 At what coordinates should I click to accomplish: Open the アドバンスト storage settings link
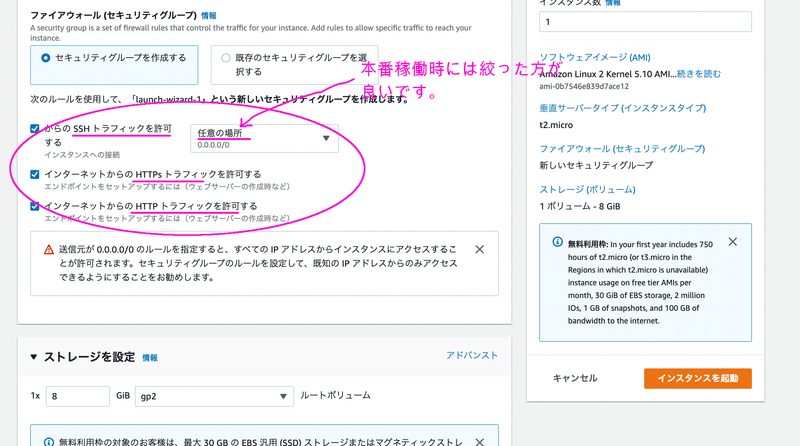(x=472, y=355)
